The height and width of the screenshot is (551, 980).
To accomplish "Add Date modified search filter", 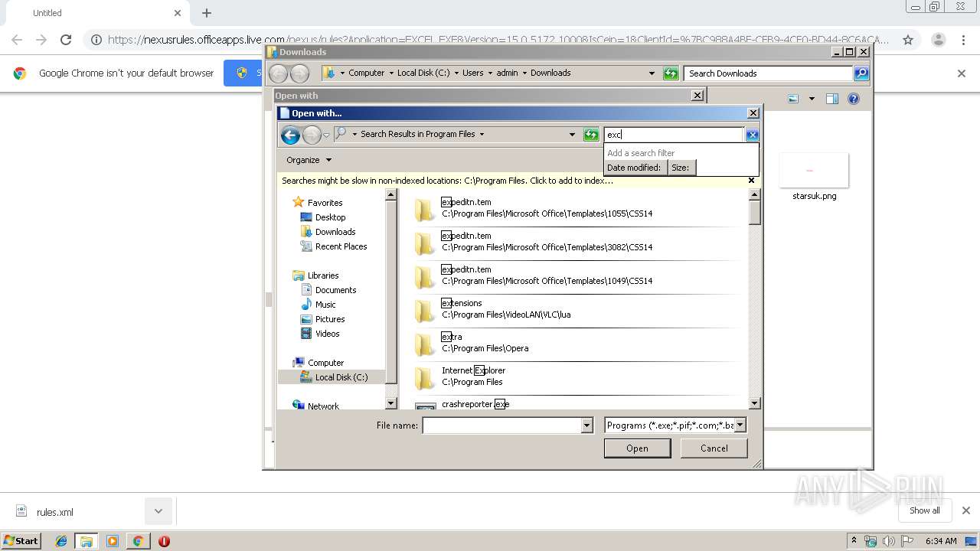I will (635, 168).
